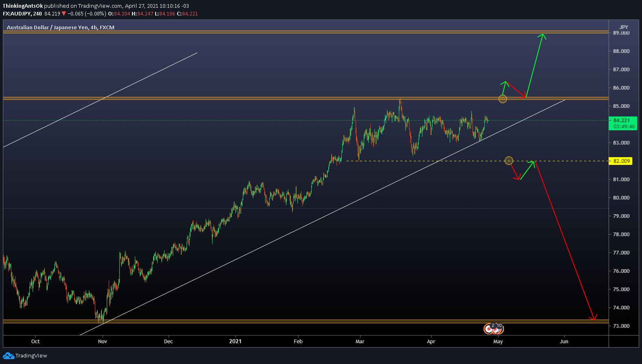Click the ThinkingAntsOk author name

tap(23, 6)
